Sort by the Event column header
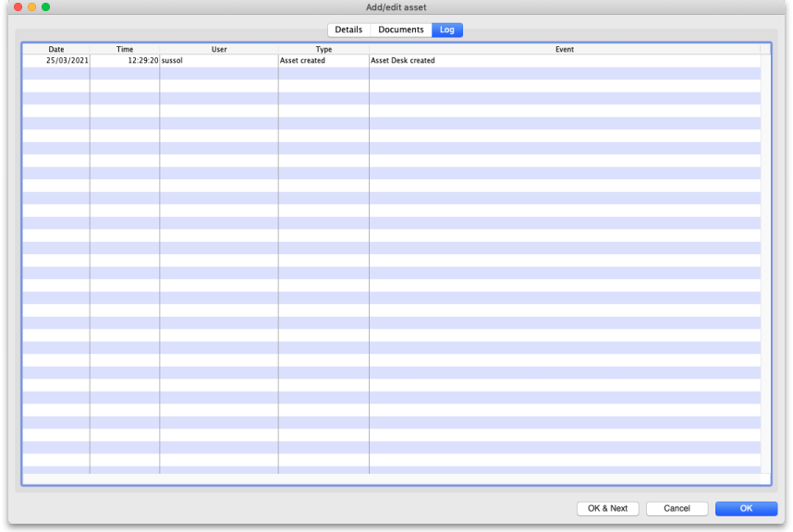The image size is (793, 532). (x=564, y=49)
